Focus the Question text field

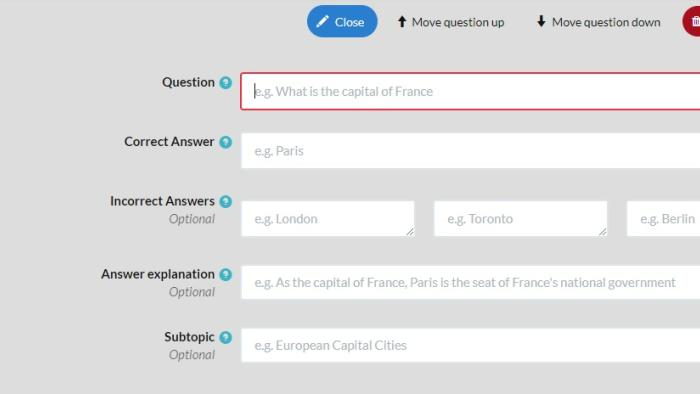point(470,91)
